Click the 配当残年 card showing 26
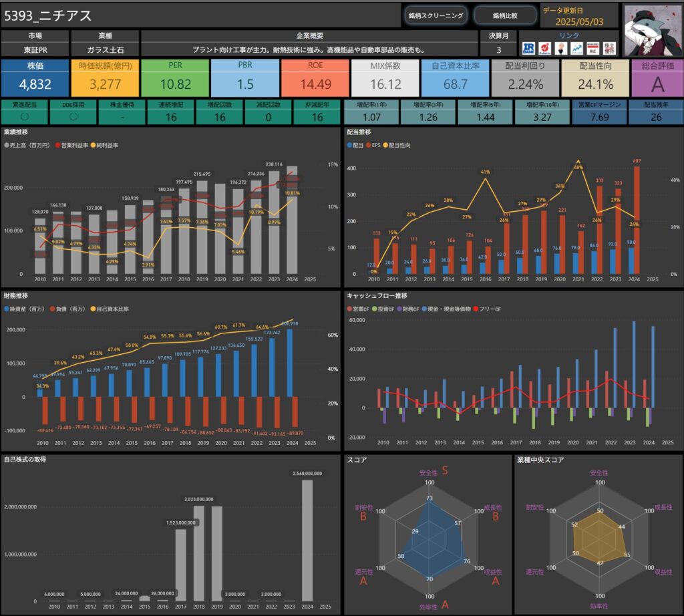The image size is (684, 616). (x=656, y=112)
